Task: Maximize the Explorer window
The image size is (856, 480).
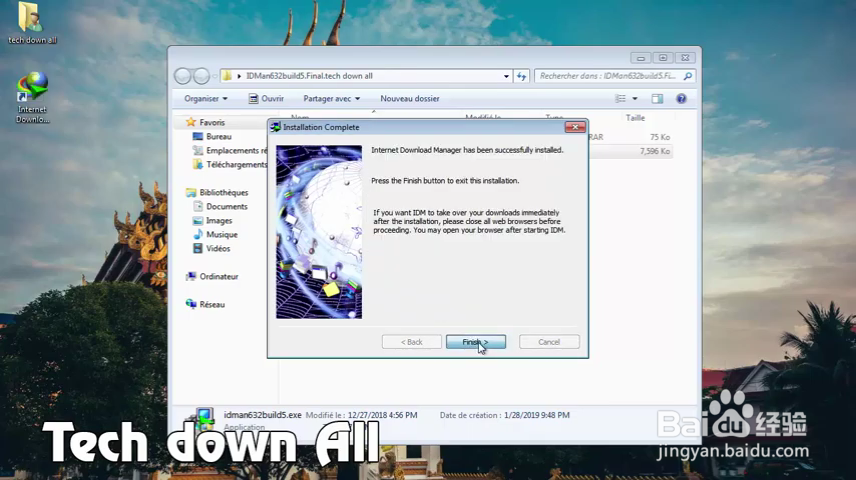Action: tap(663, 57)
